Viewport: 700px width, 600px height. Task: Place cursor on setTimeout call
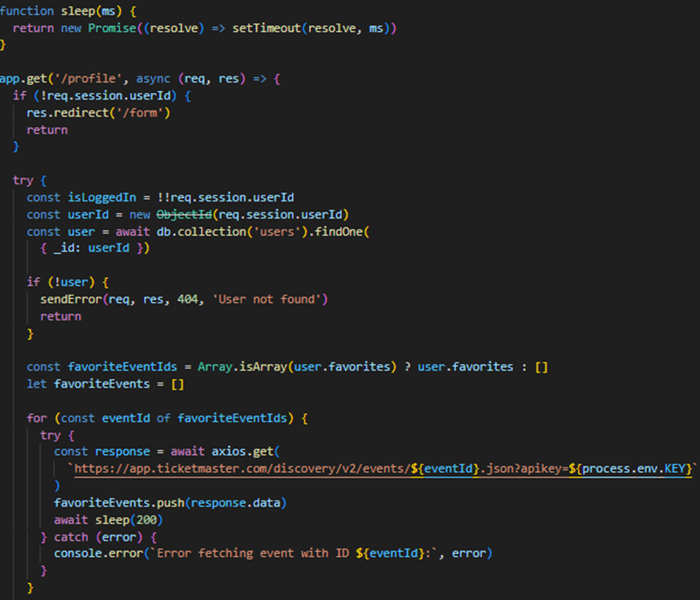(x=267, y=28)
